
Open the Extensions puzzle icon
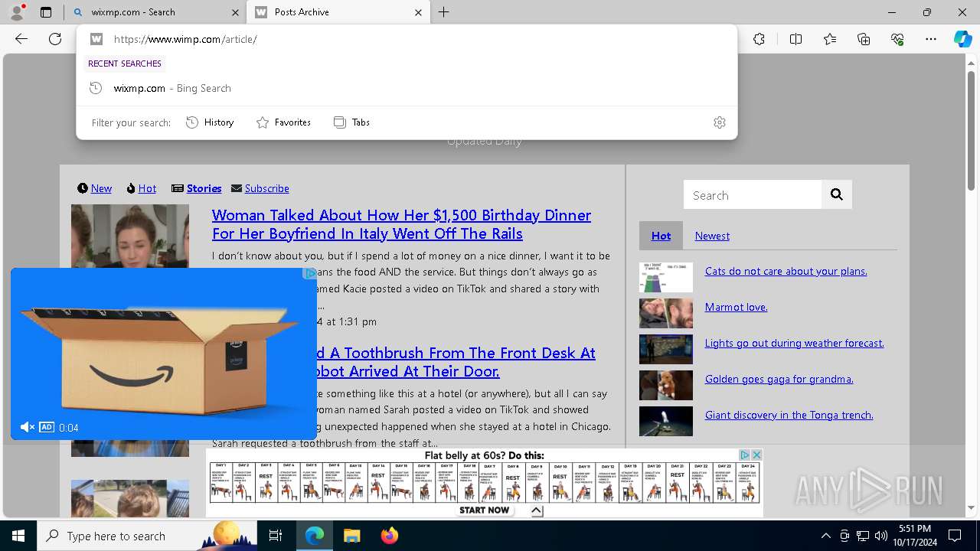click(x=759, y=39)
